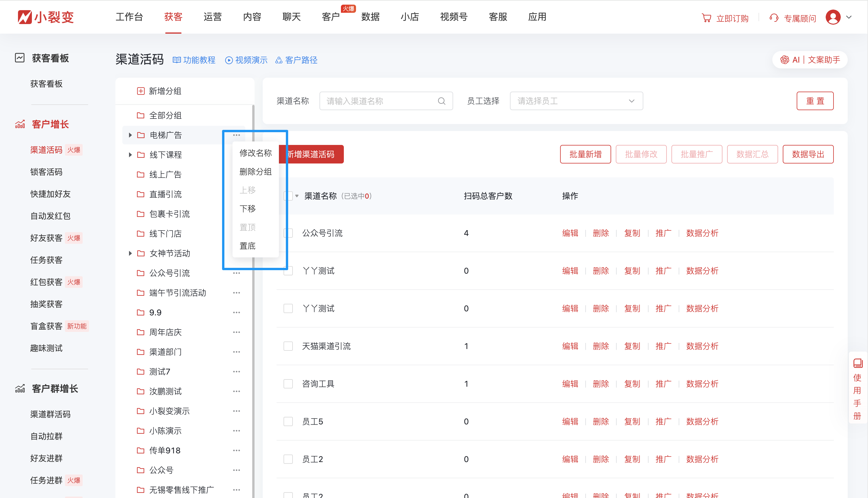Open the user manual book icon

click(x=858, y=363)
